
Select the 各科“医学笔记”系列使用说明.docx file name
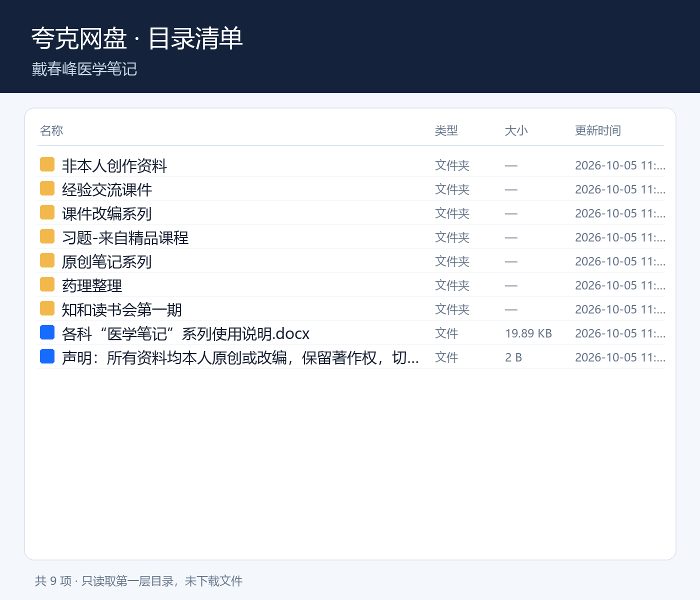(x=185, y=333)
